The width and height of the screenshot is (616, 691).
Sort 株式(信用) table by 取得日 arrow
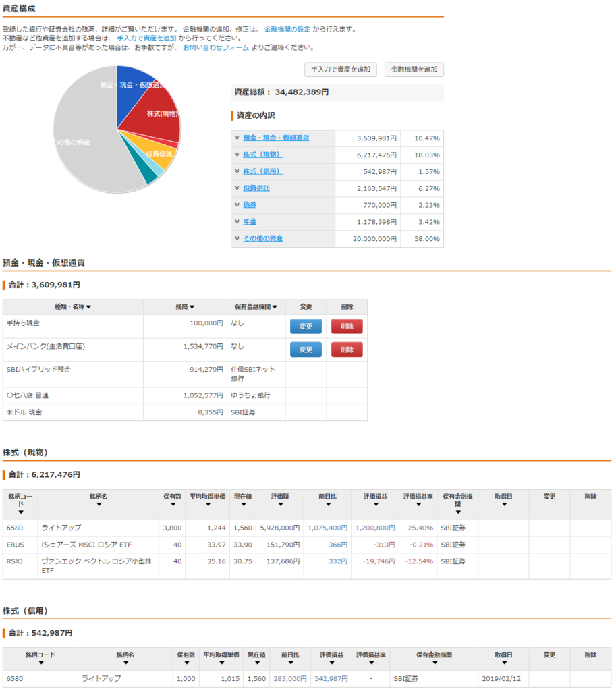[x=504, y=663]
